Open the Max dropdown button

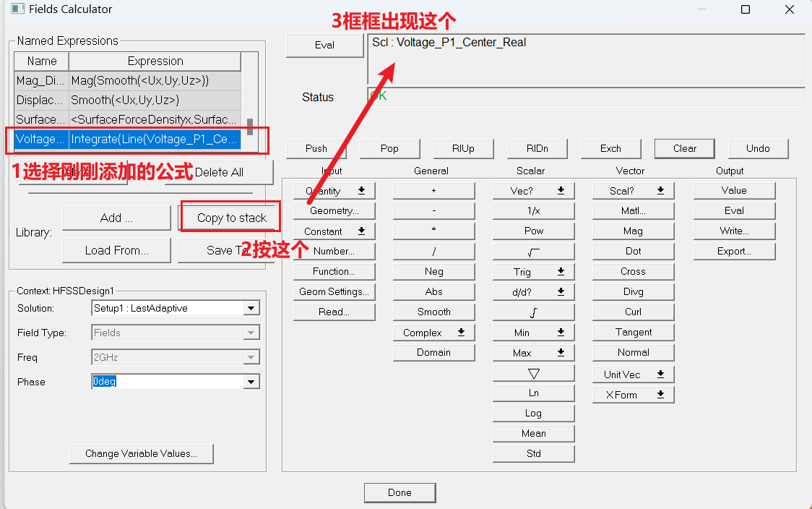click(533, 352)
